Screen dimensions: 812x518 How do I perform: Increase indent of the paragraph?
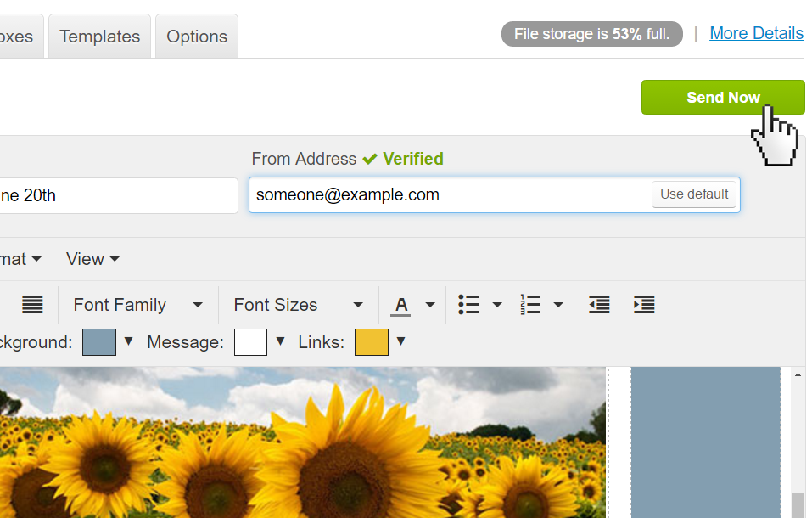[643, 305]
